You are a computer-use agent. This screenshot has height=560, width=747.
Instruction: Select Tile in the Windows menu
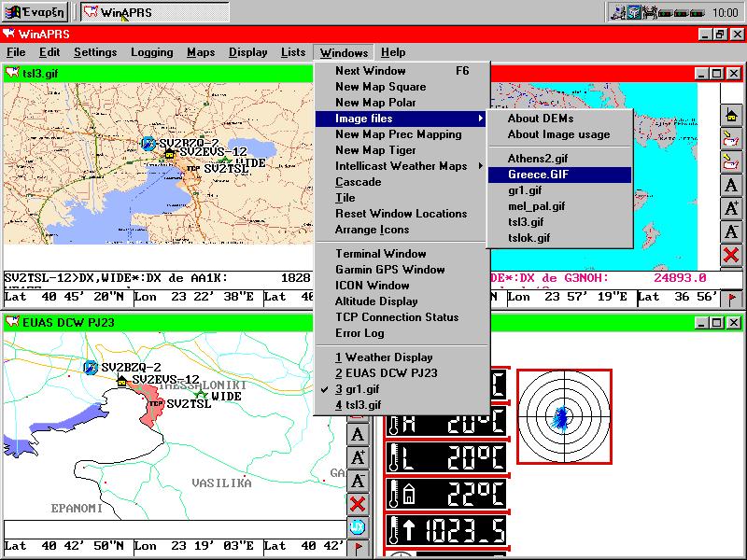click(401, 198)
